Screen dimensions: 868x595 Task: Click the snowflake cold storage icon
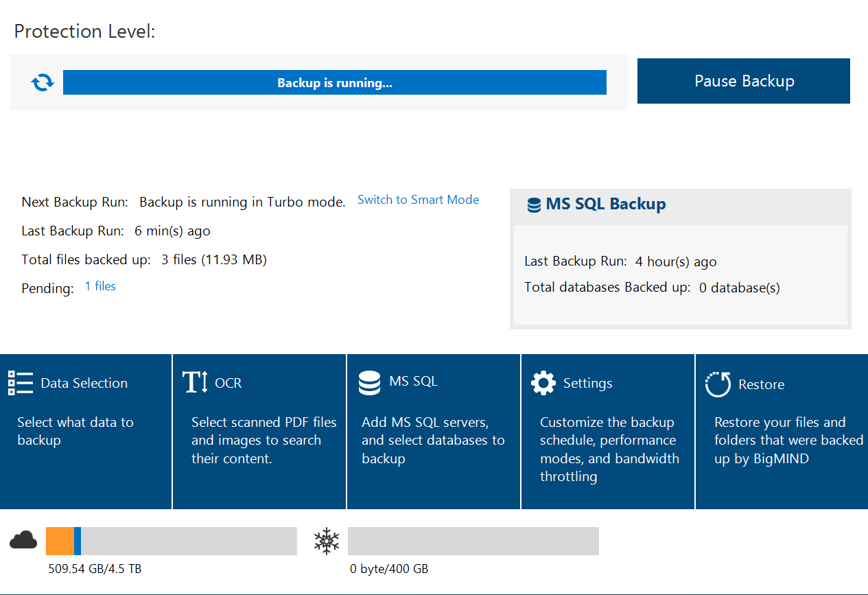(x=327, y=541)
